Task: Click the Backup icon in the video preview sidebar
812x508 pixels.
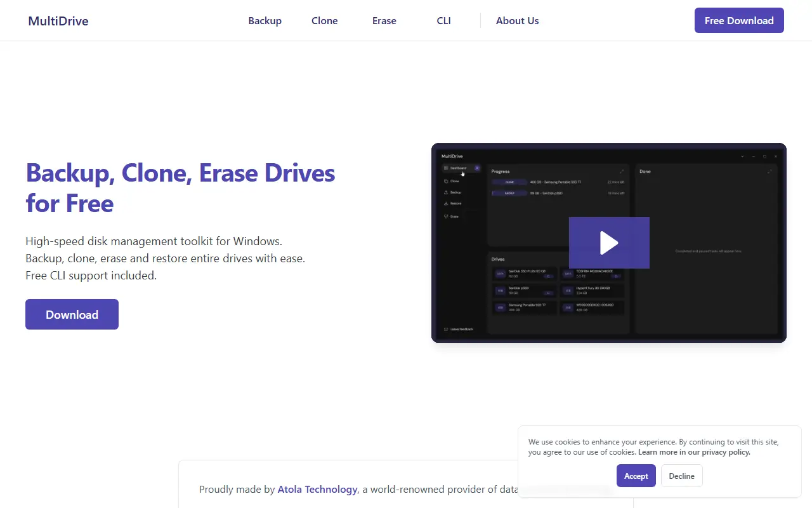Action: click(x=445, y=192)
